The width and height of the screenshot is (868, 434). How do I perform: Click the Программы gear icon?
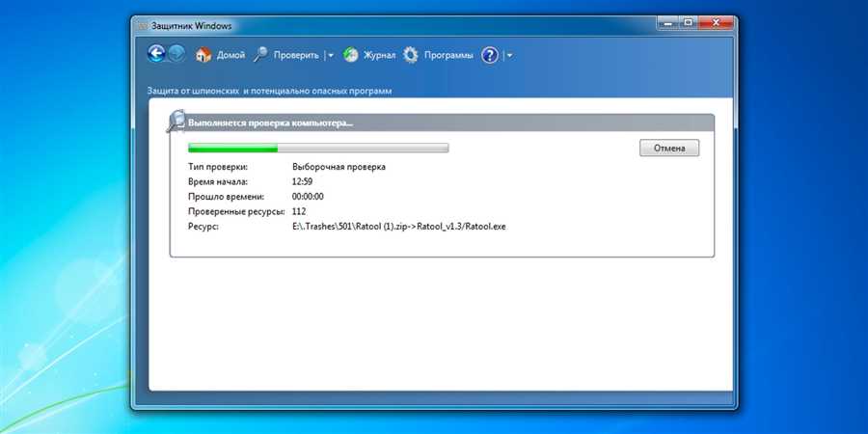pyautogui.click(x=411, y=55)
